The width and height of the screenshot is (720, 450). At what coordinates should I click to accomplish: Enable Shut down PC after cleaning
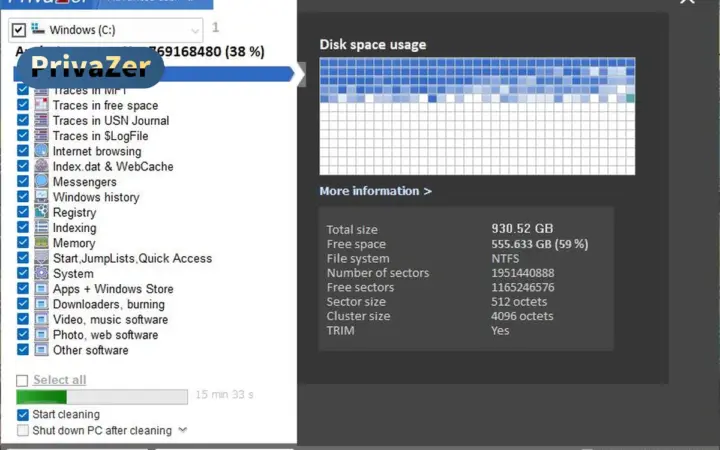[x=22, y=431]
